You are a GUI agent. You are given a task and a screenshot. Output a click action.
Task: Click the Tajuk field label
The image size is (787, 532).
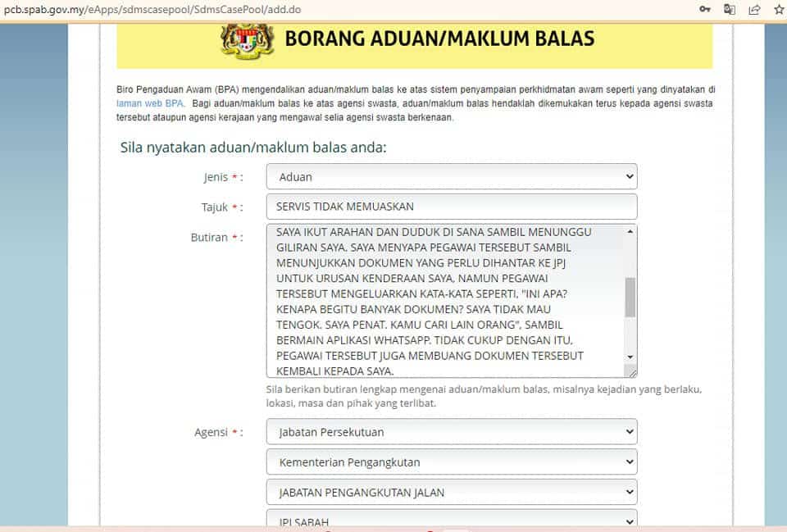pyautogui.click(x=222, y=207)
